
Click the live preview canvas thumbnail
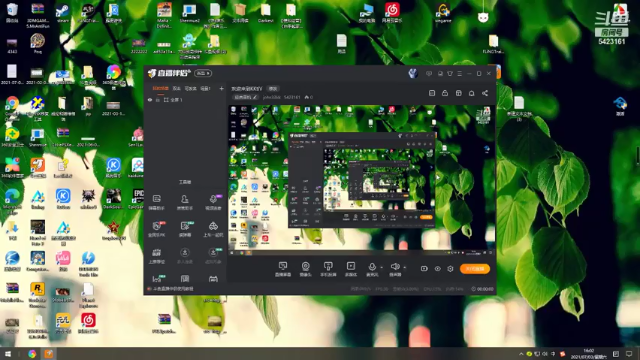click(361, 180)
